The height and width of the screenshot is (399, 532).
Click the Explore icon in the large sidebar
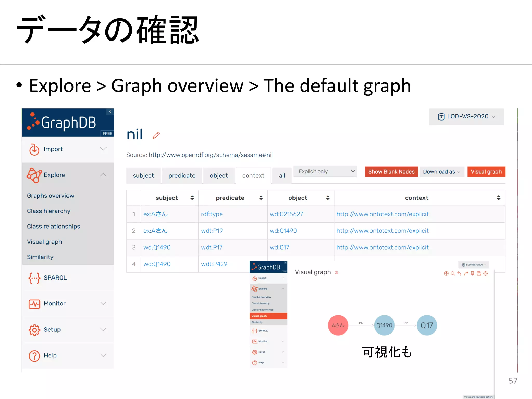(x=34, y=175)
